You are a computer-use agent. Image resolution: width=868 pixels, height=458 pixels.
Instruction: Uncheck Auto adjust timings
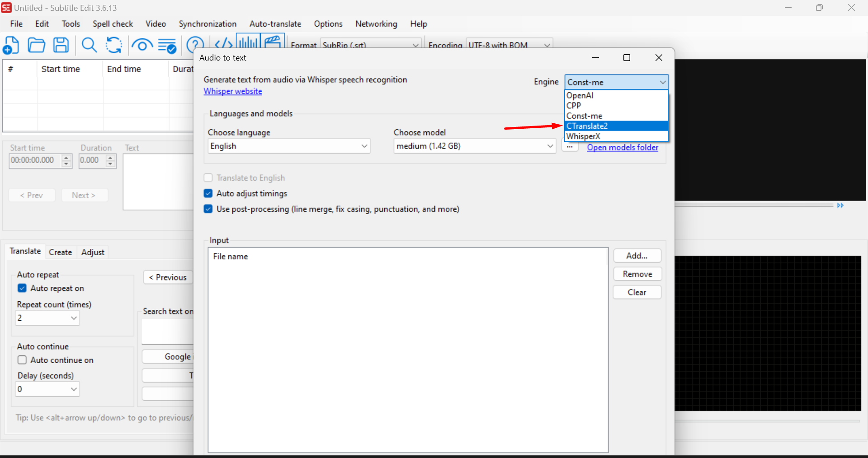click(208, 193)
